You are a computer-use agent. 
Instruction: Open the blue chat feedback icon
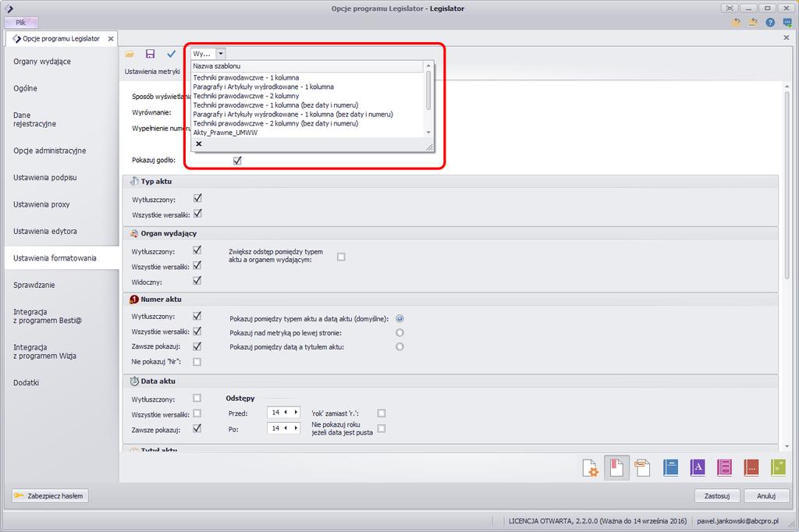click(787, 23)
